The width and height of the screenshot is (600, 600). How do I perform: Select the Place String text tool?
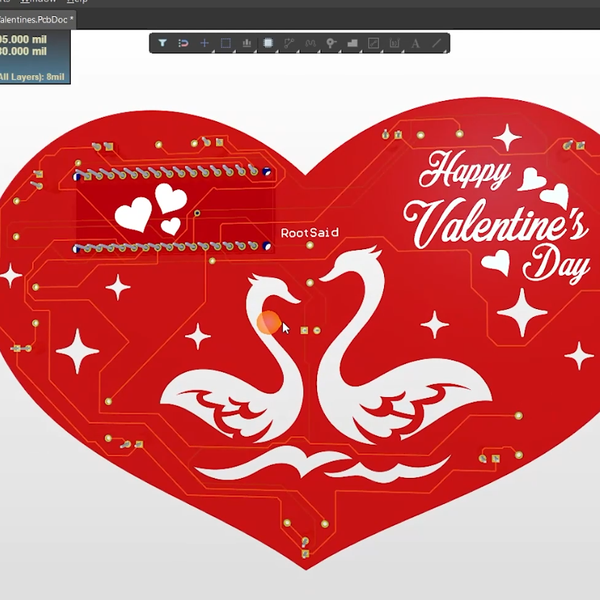[416, 43]
